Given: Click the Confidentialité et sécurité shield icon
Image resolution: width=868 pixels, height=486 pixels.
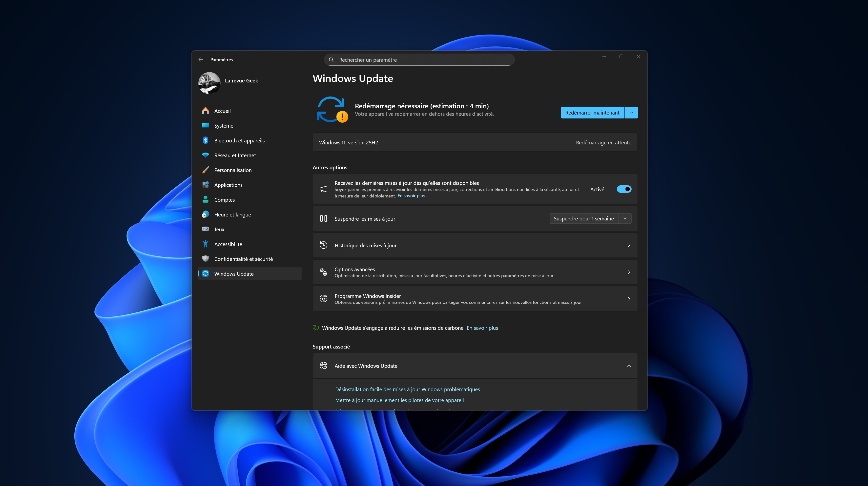Looking at the screenshot, I should 205,259.
